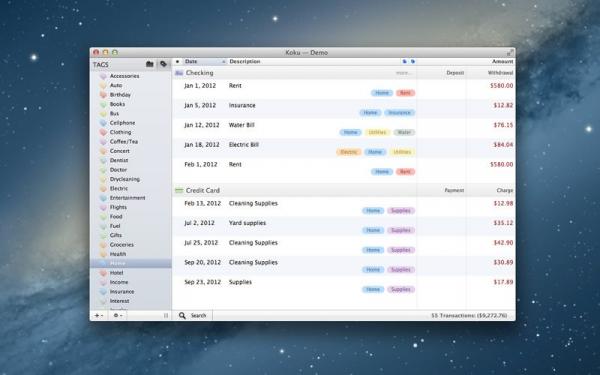This screenshot has width=600, height=375.
Task: Click the Credit Card account icon
Action: (179, 190)
